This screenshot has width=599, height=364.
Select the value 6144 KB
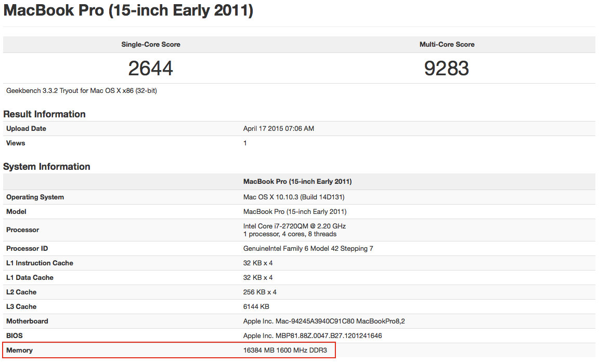[256, 307]
